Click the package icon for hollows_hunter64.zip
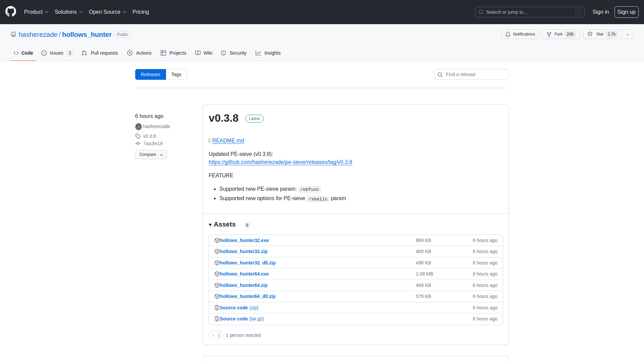Image resolution: width=644 pixels, height=362 pixels. tap(217, 285)
